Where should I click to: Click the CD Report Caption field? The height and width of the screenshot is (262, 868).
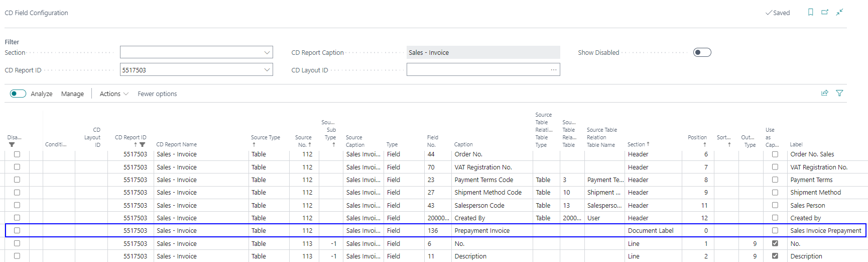click(483, 52)
